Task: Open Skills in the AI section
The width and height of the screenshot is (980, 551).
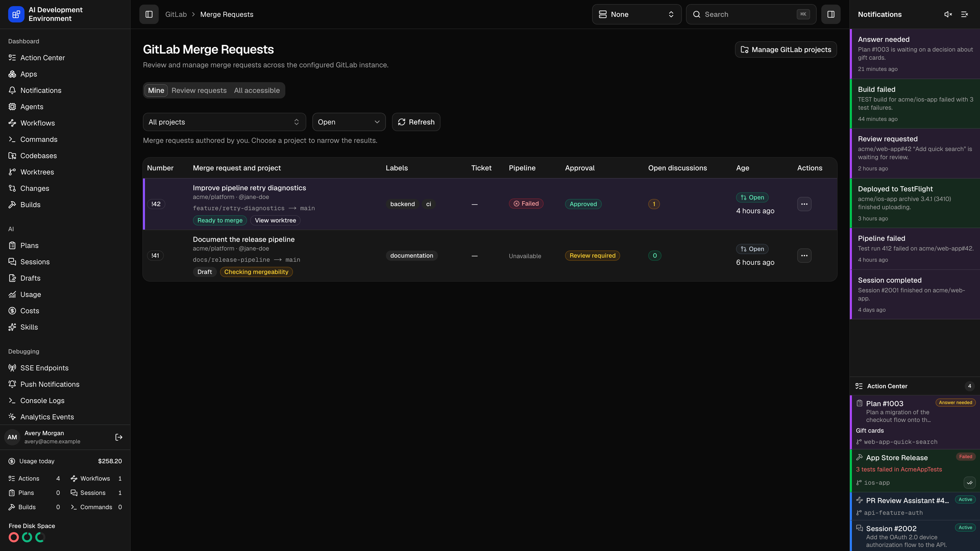Action: [x=65, y=327]
